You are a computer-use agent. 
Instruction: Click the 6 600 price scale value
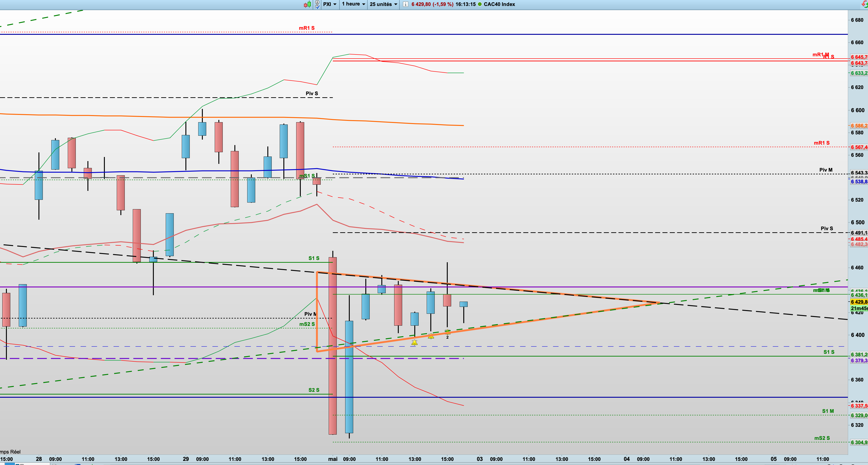857,110
